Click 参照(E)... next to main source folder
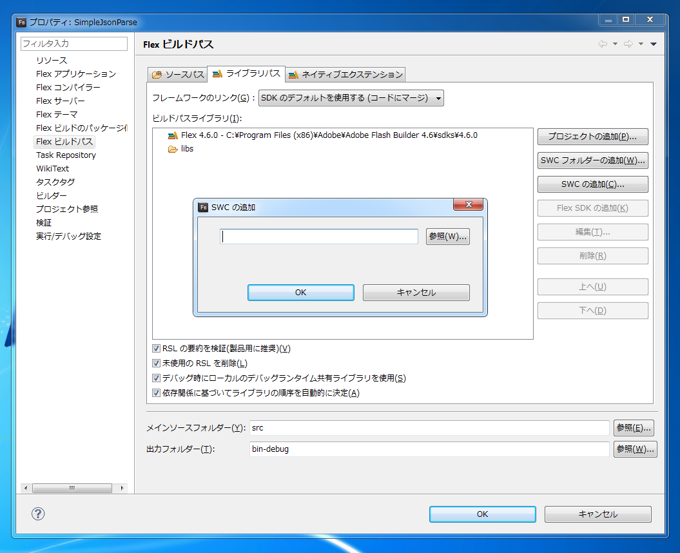This screenshot has height=553, width=680. tap(634, 428)
